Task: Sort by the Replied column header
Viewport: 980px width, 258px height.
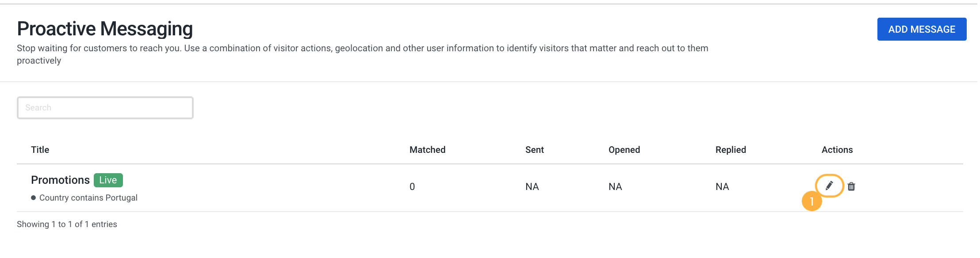Action: click(731, 150)
